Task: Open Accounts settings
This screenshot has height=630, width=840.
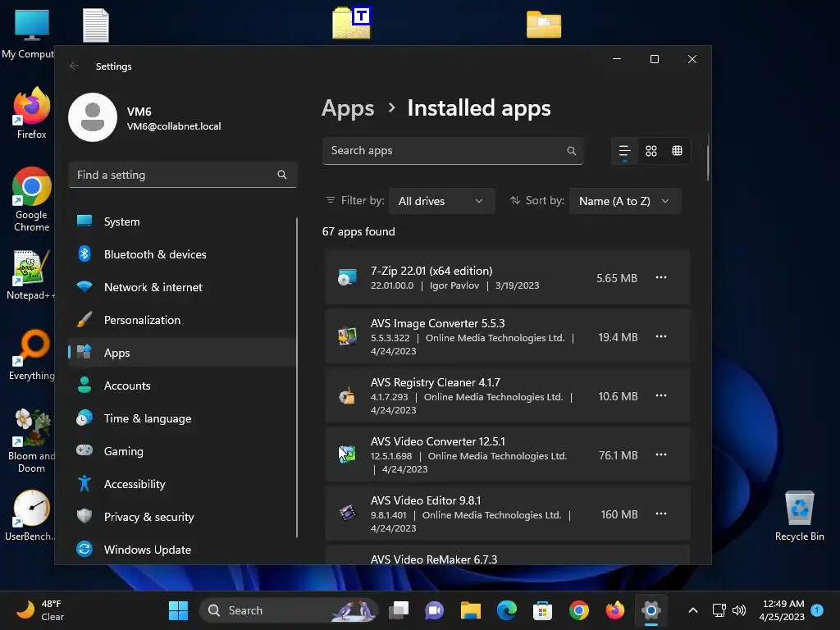Action: click(x=182, y=386)
